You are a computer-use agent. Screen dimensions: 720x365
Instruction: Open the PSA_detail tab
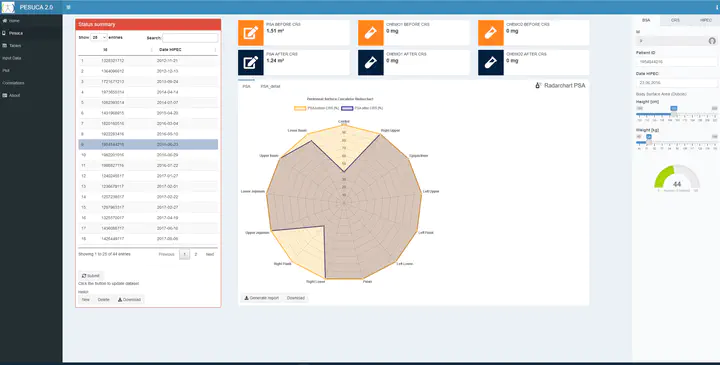click(x=270, y=86)
